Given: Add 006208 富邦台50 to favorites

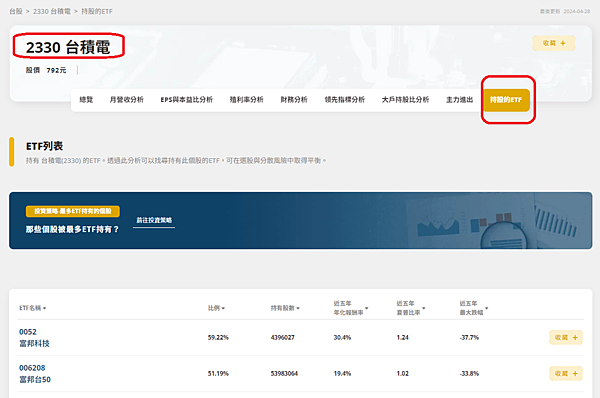Looking at the screenshot, I should (x=566, y=374).
